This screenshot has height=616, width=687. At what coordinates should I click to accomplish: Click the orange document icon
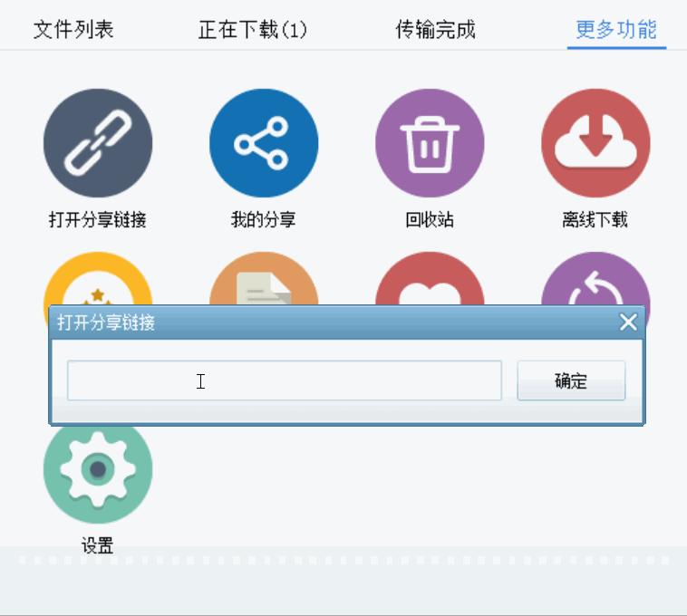pyautogui.click(x=264, y=279)
